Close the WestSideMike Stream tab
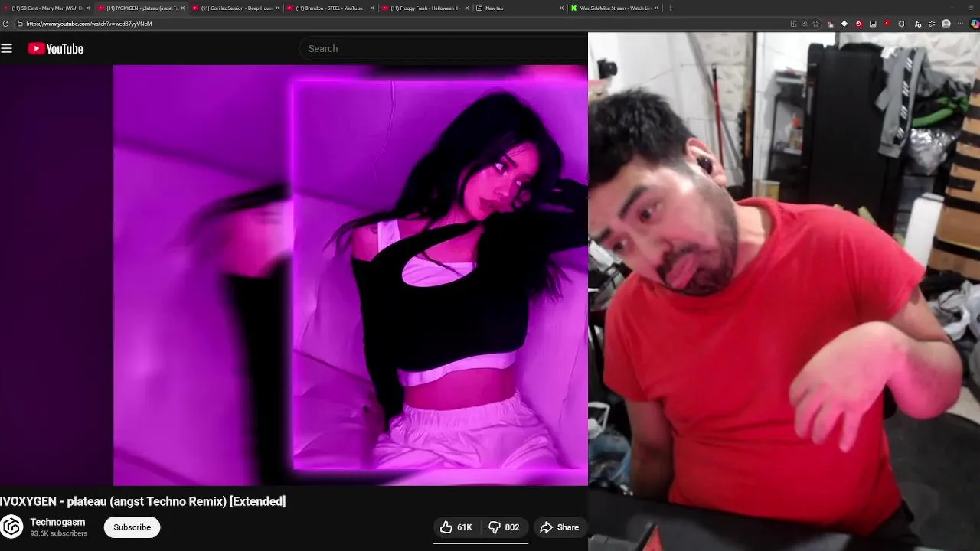 656,8
